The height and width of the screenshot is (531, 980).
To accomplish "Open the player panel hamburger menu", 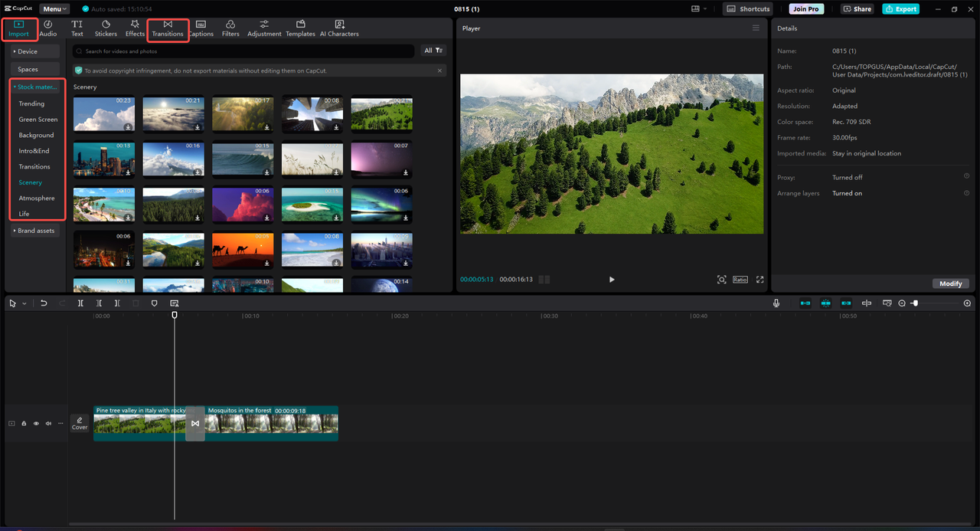I will [756, 28].
